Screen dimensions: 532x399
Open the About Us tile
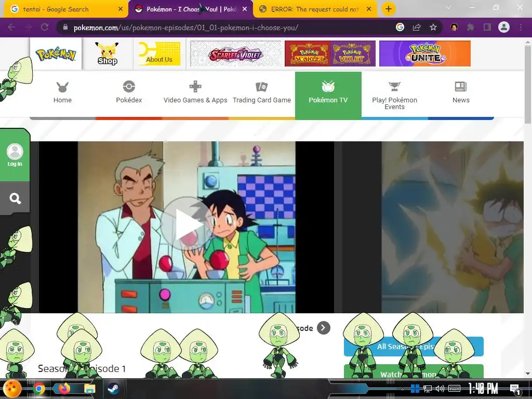159,54
